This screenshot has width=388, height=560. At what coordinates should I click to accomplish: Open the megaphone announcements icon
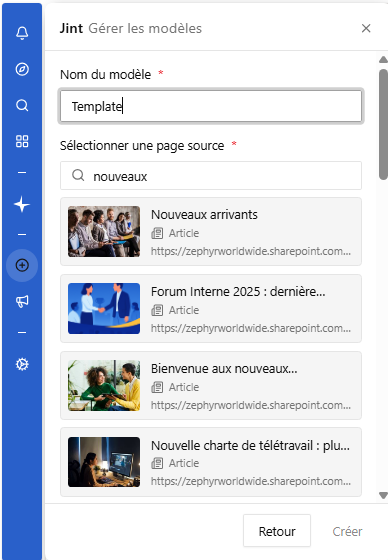point(22,301)
